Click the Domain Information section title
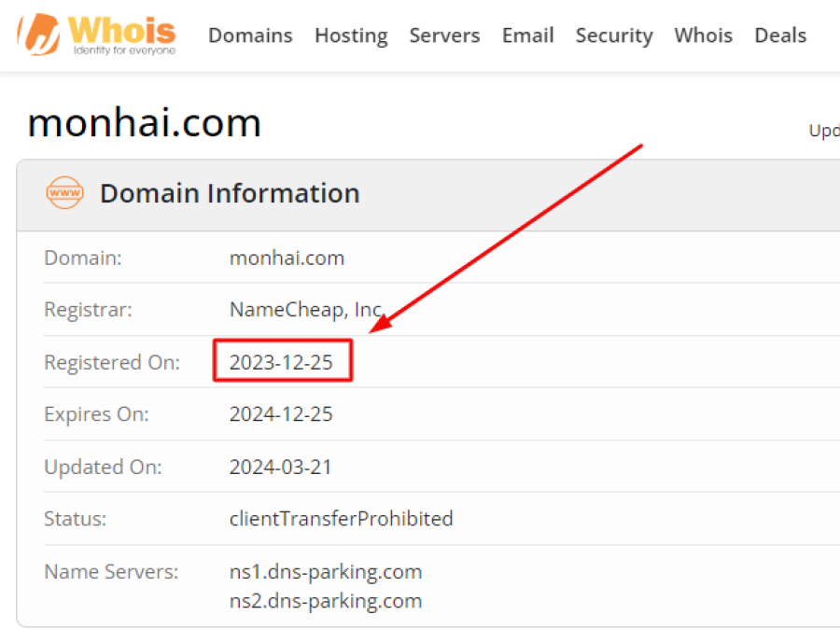The height and width of the screenshot is (629, 840). (x=230, y=193)
